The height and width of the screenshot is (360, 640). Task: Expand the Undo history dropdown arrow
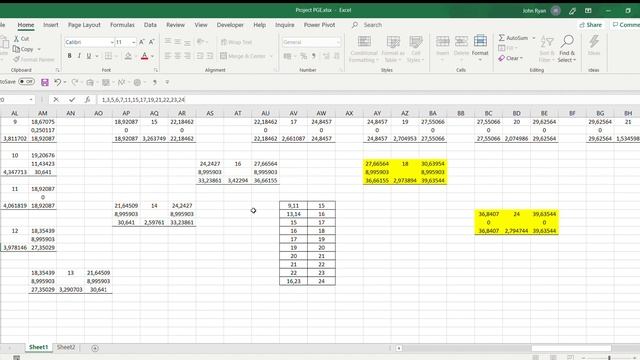pos(64,82)
